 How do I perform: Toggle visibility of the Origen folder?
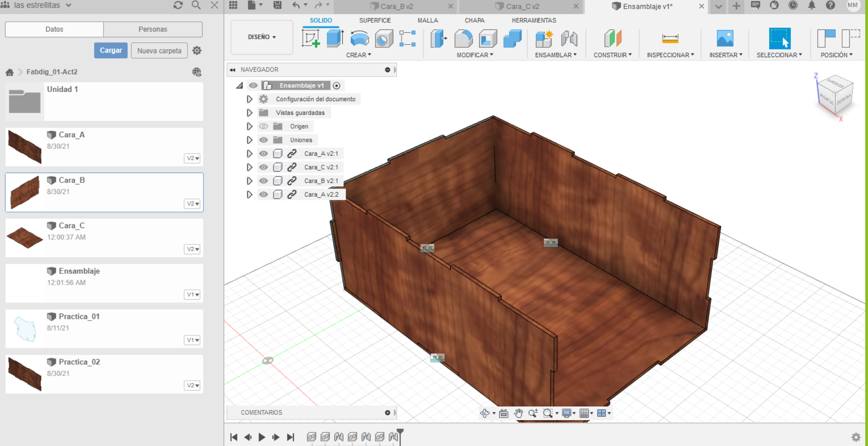click(263, 126)
